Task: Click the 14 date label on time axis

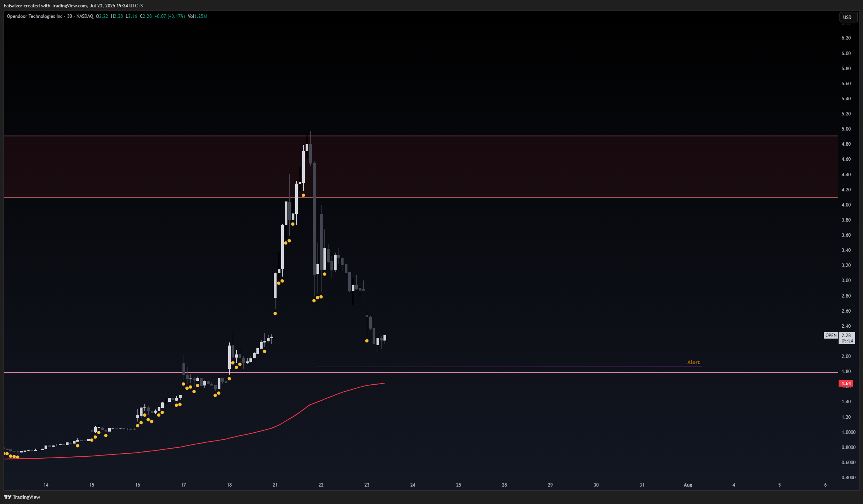Action: click(46, 485)
